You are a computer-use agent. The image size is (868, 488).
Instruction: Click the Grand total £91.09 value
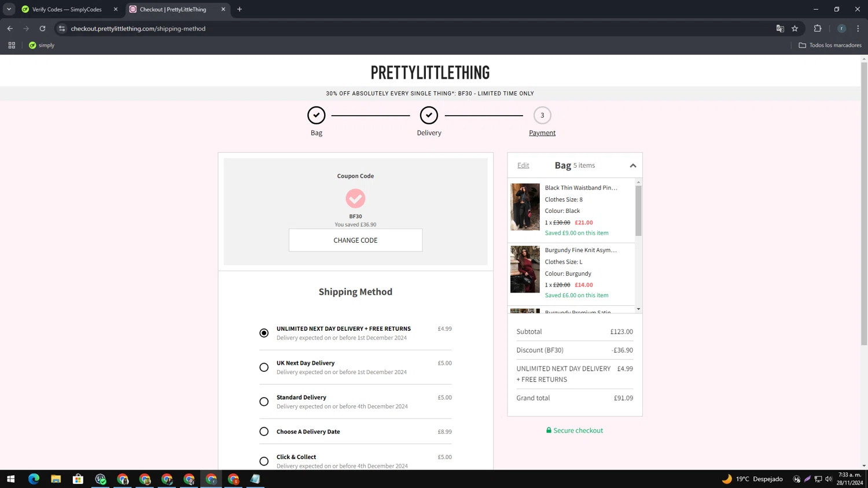pos(623,398)
